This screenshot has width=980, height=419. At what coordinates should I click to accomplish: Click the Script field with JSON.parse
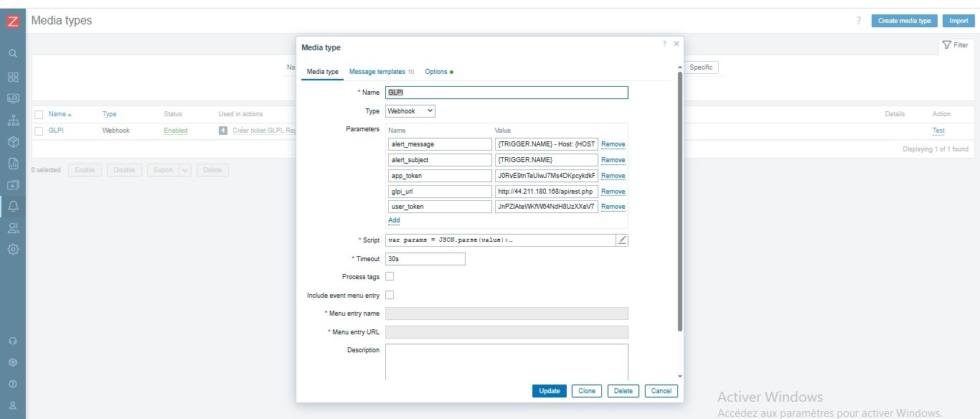pyautogui.click(x=501, y=240)
